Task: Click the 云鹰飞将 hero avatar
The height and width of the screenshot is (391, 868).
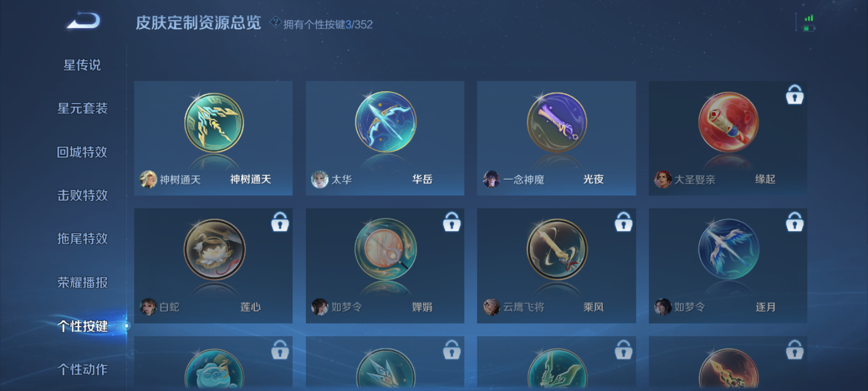Action: tap(492, 307)
